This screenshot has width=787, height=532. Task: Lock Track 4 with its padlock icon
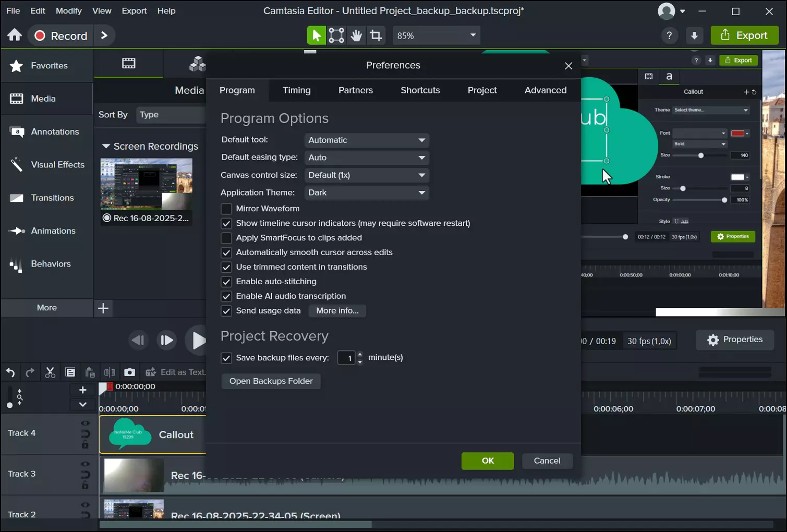[85, 445]
